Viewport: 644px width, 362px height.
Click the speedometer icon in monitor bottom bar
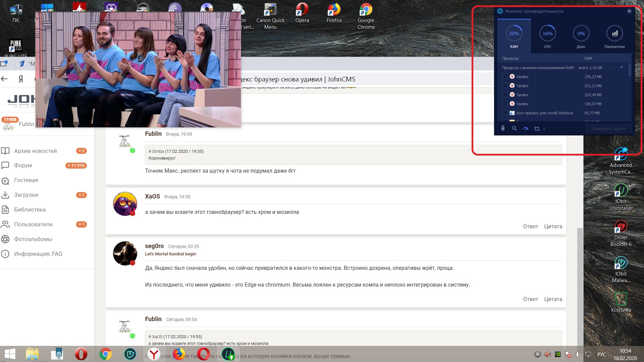(526, 128)
